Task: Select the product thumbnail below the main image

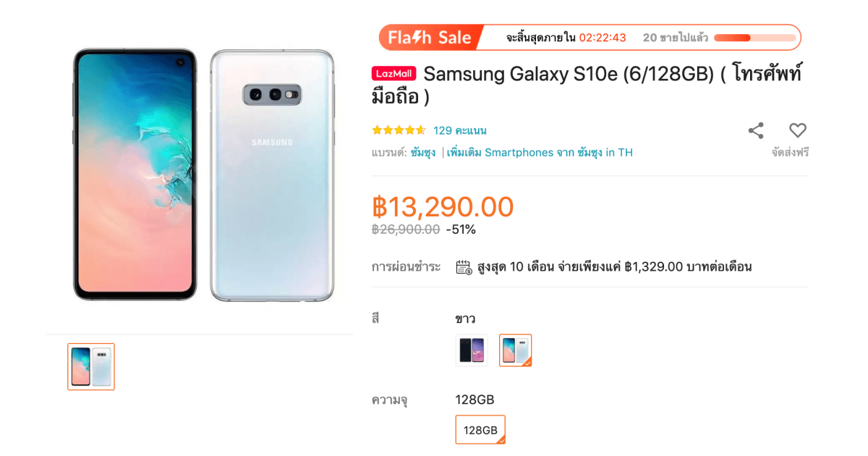Action: coord(90,366)
